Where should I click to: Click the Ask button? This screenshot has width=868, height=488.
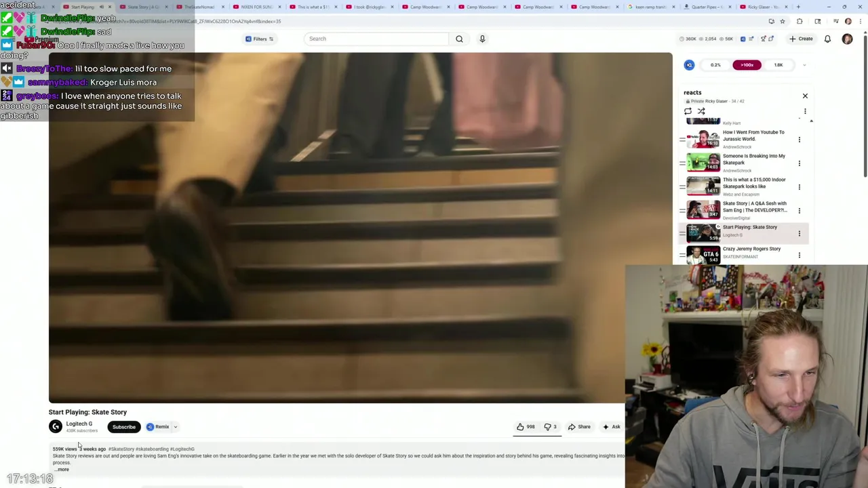tap(611, 427)
